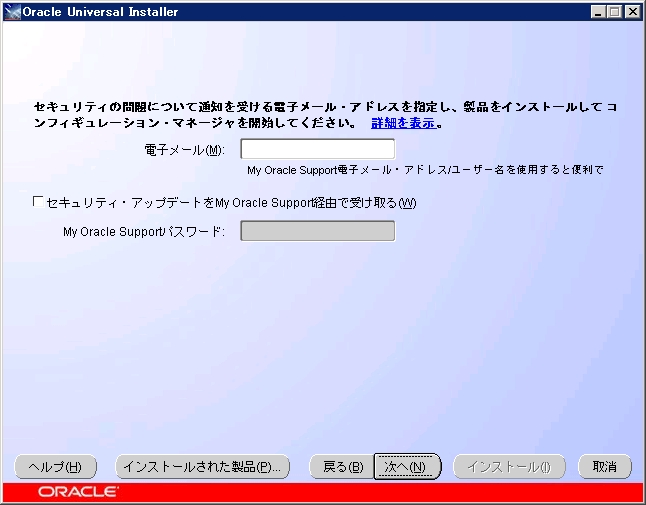Go back with the 戻る(B) button

pyautogui.click(x=337, y=466)
